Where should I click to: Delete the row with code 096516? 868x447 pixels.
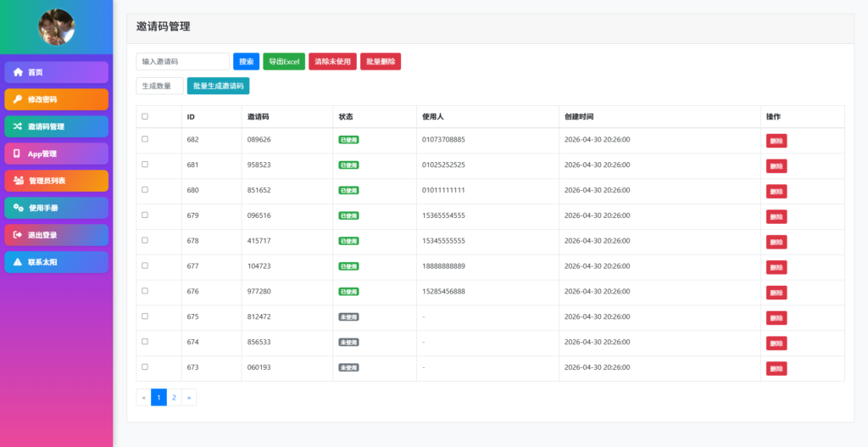[776, 216]
